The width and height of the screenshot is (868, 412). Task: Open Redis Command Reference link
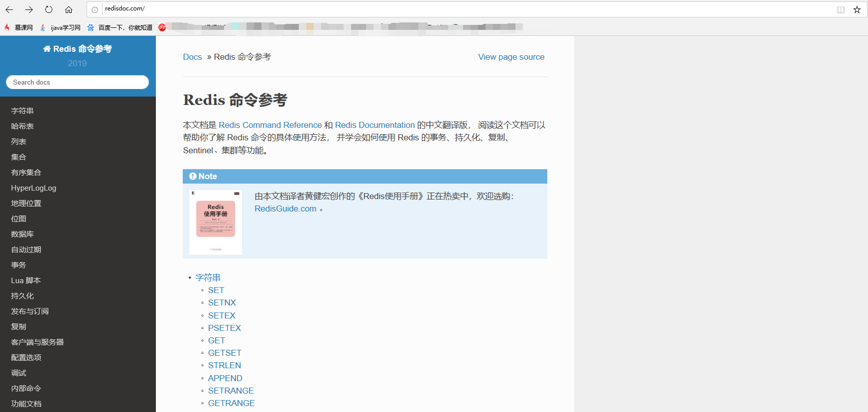[270, 125]
